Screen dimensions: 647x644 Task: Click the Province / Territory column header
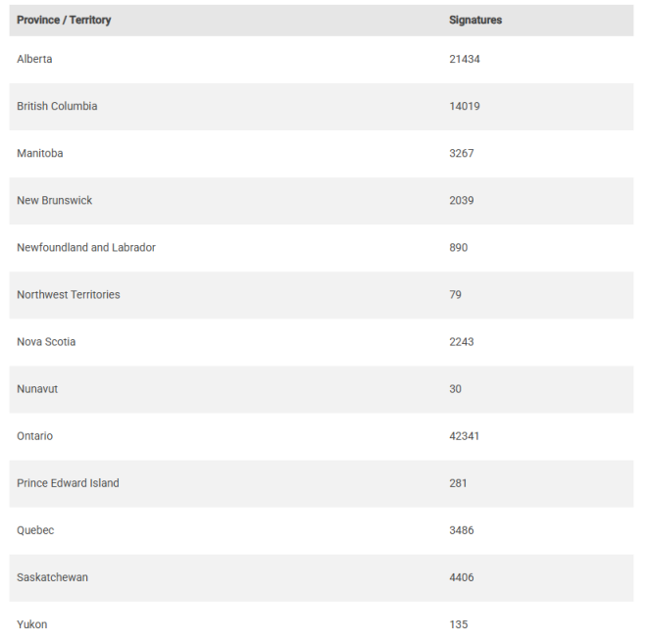[x=64, y=20]
